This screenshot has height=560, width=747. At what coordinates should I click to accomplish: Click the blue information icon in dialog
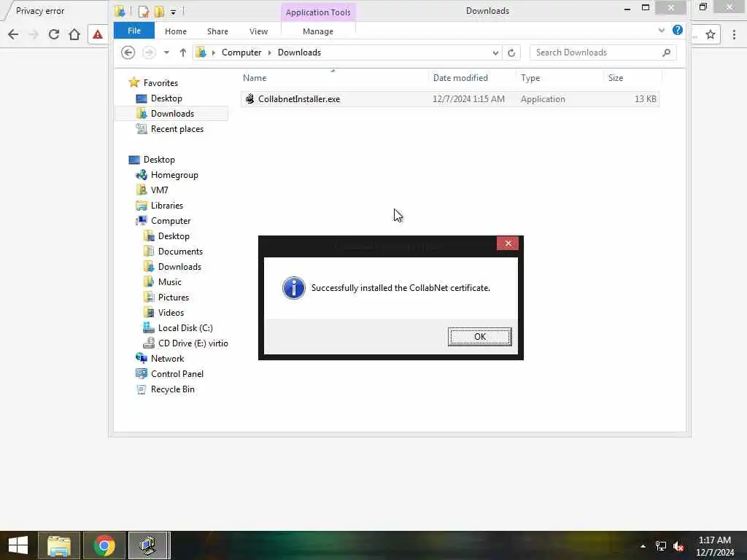pos(293,287)
